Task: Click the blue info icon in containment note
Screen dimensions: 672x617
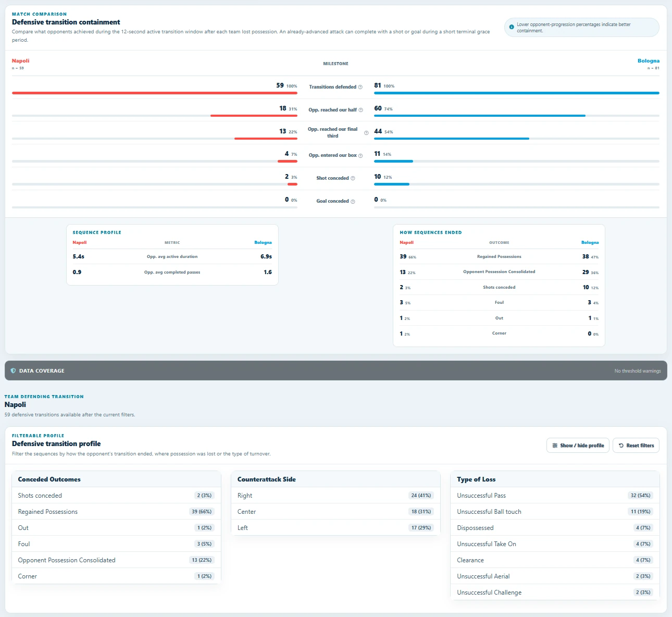Action: pyautogui.click(x=512, y=27)
